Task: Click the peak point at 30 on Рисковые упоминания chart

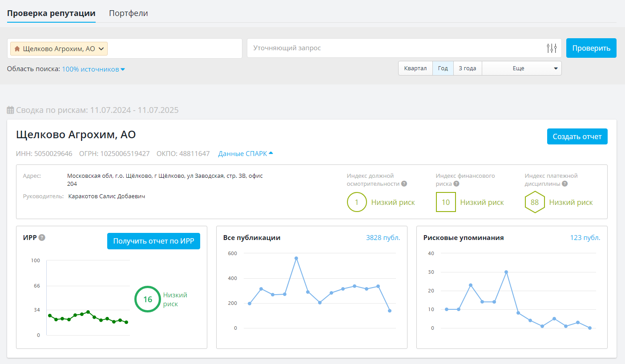Action: pyautogui.click(x=506, y=272)
